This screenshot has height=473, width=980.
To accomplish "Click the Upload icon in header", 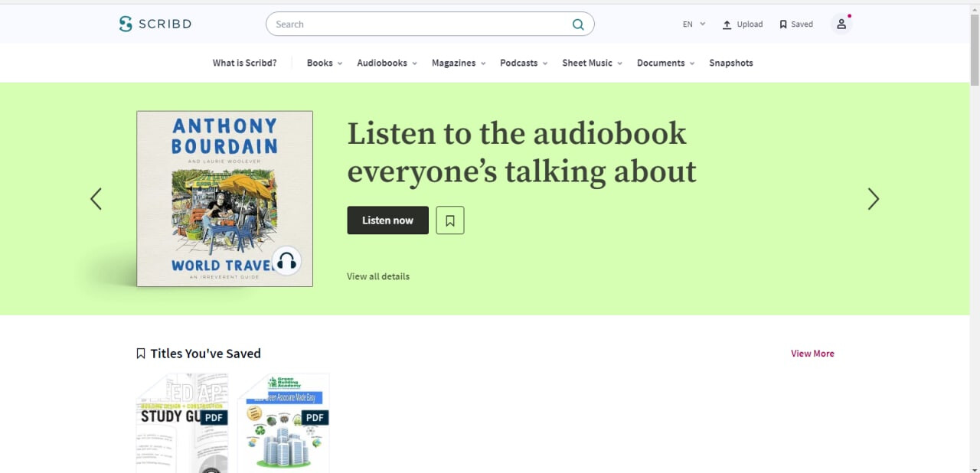I will point(727,24).
